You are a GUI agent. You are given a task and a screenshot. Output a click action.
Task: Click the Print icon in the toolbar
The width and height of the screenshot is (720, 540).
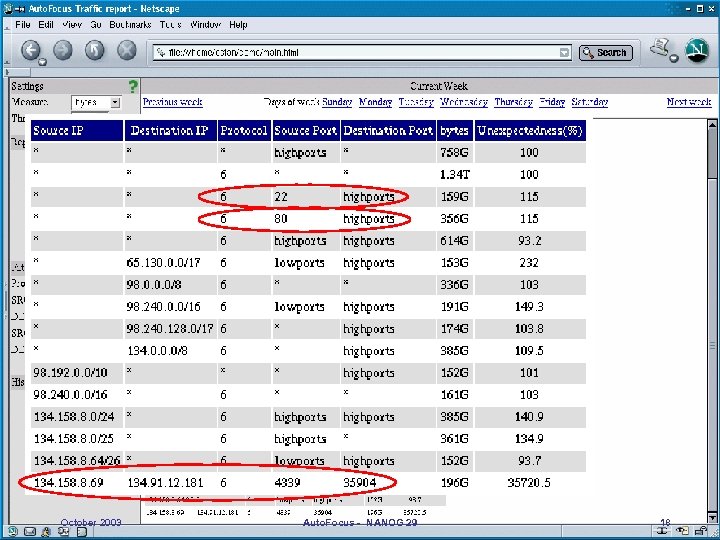(x=660, y=48)
